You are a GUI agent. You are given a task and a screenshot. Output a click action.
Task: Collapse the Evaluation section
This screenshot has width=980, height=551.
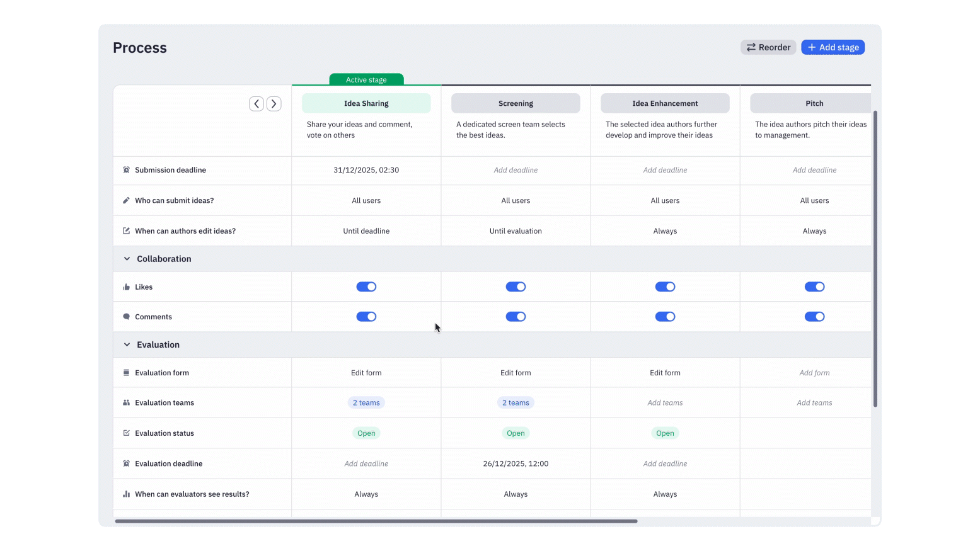(x=127, y=345)
